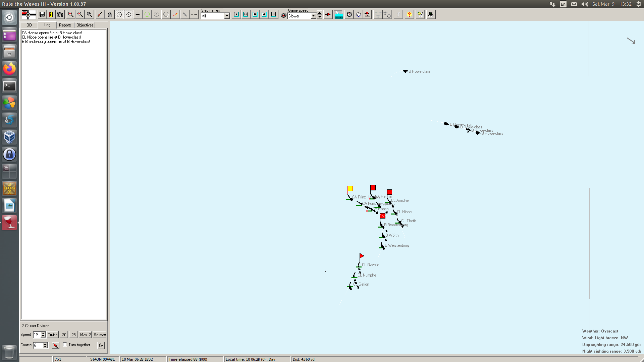Click the red-yellow line toolbar icon
Viewport: 644px width, 362px height.
pyautogui.click(x=175, y=14)
